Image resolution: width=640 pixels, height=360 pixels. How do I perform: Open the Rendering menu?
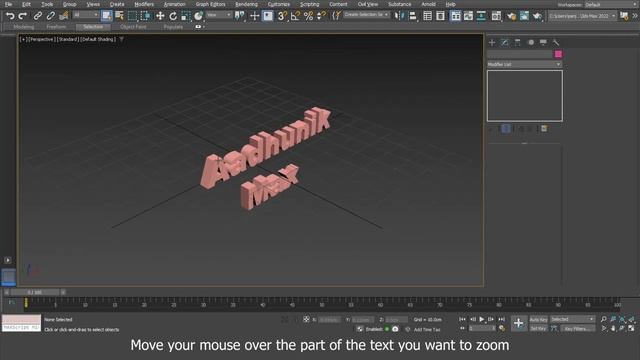click(247, 4)
